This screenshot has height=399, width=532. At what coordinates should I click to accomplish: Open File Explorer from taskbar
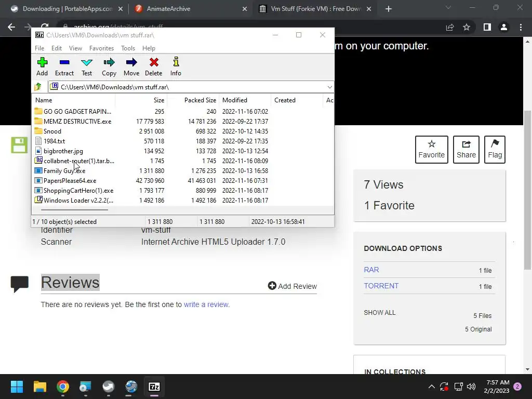[x=39, y=387]
